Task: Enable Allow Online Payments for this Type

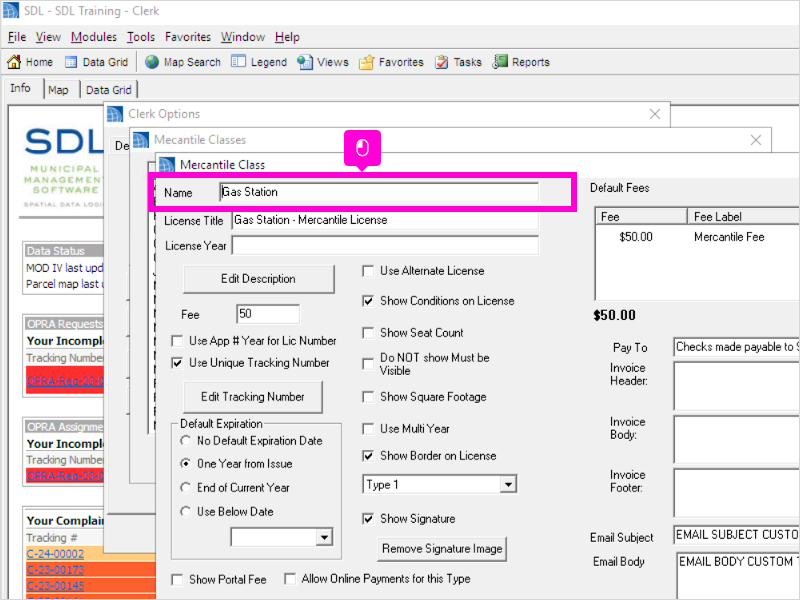Action: pos(290,579)
